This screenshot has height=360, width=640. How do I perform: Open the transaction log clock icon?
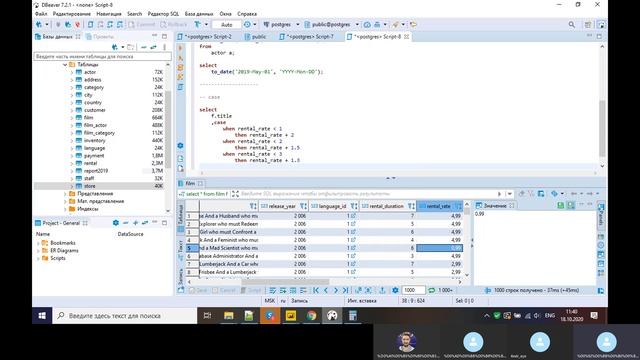click(247, 24)
